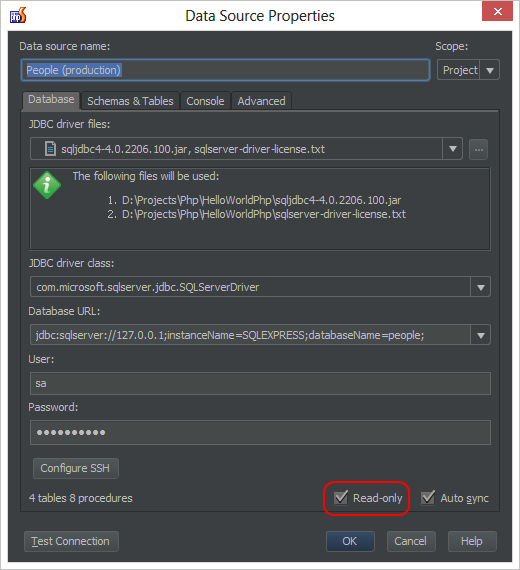Open the Database URL dropdown arrow
This screenshot has width=520, height=570.
(x=481, y=335)
